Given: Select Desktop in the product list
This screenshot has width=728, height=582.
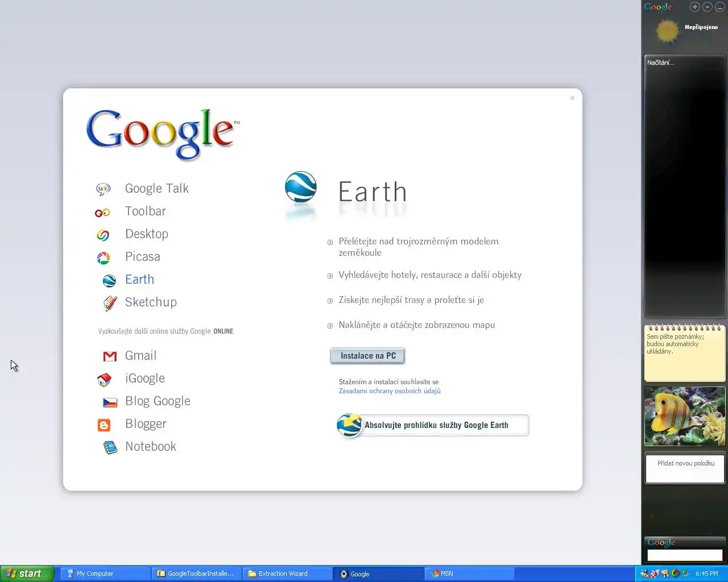Looking at the screenshot, I should 147,234.
